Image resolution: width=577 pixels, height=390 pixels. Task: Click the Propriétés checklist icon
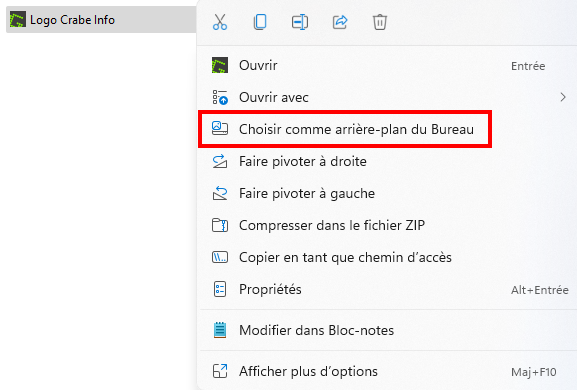pos(220,289)
